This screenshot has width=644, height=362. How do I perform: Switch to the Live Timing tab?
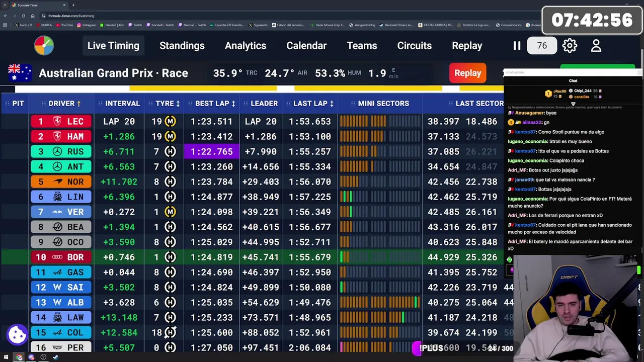pos(113,46)
